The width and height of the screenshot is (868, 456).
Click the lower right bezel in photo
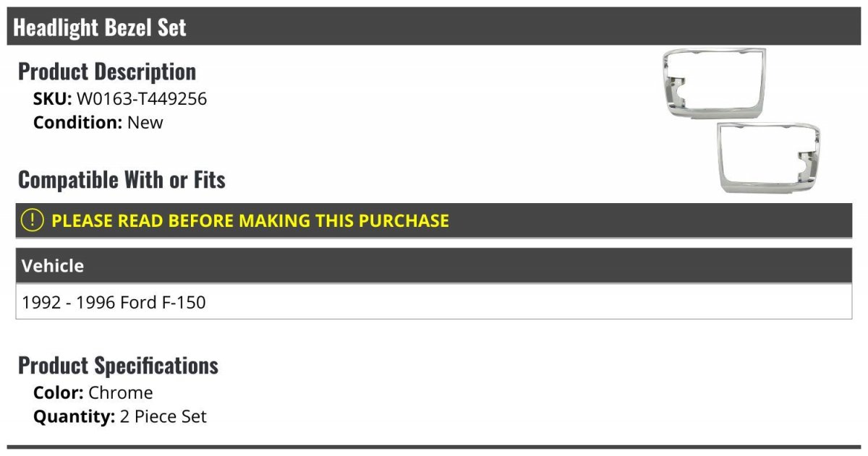[768, 158]
